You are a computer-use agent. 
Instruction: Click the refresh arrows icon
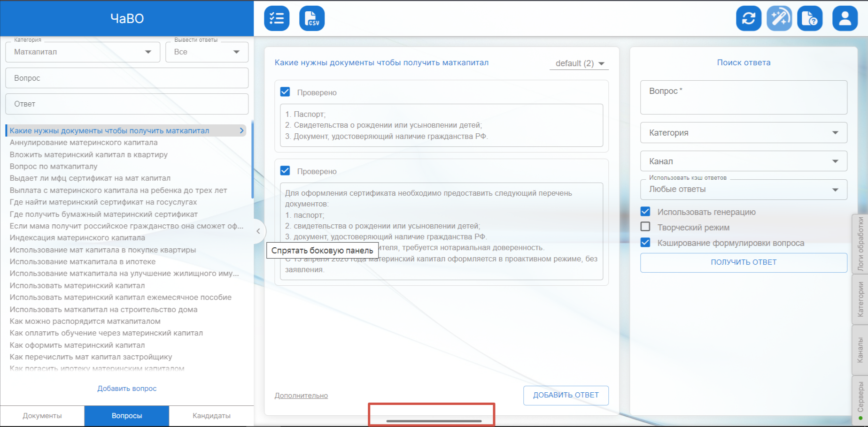pyautogui.click(x=748, y=18)
